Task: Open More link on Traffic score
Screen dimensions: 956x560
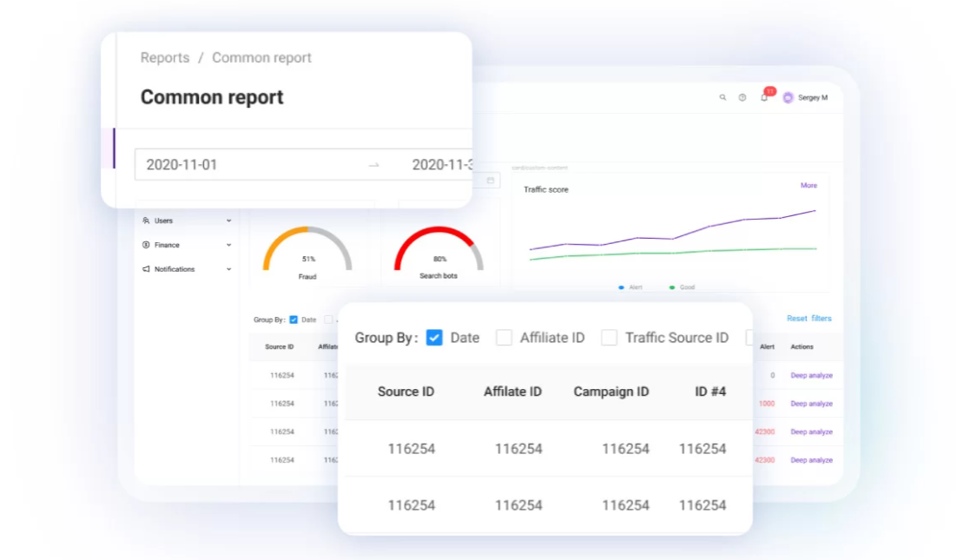Action: [x=808, y=185]
